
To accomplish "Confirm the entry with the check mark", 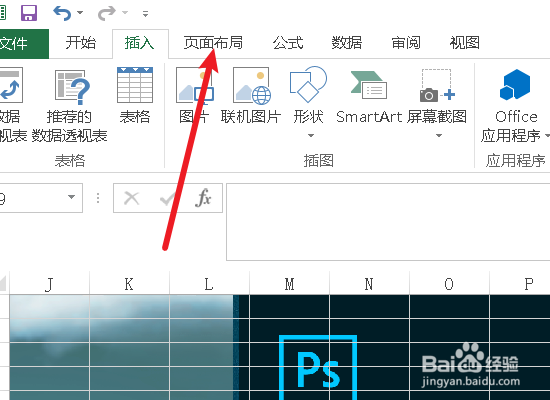I will click(168, 198).
